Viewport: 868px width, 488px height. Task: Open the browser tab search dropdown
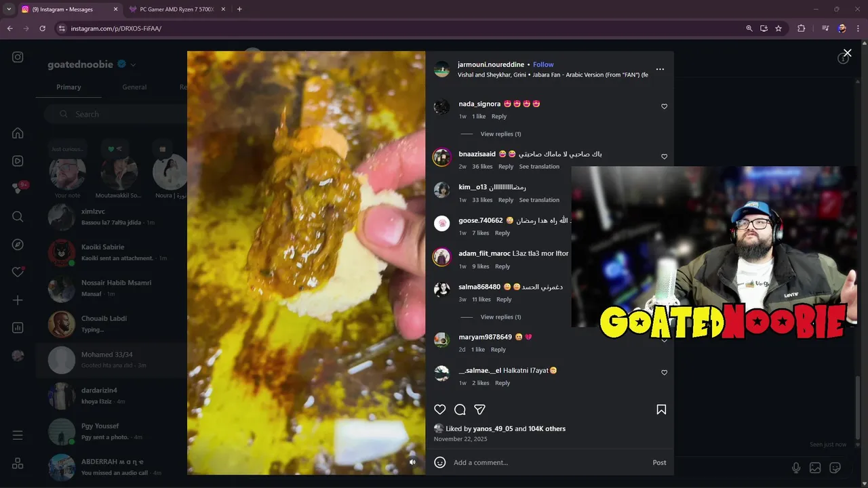[9, 9]
